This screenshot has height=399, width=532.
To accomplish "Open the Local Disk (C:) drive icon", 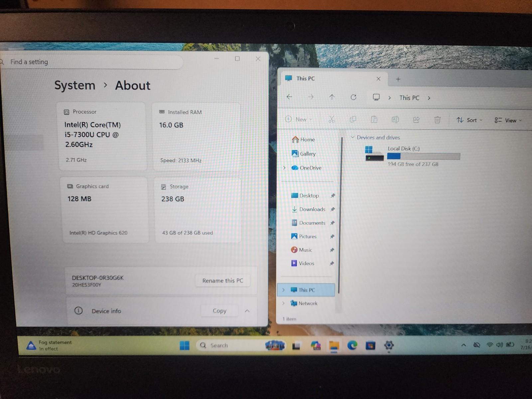I will (374, 154).
